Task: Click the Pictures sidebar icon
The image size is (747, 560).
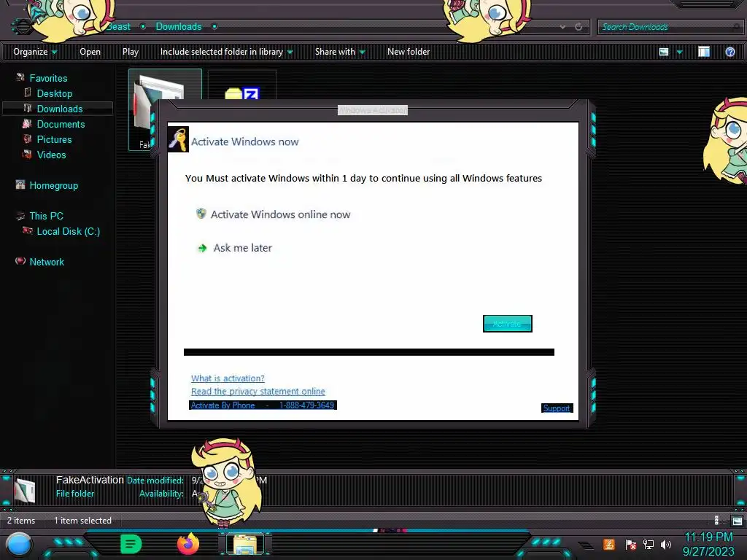Action: pyautogui.click(x=27, y=139)
